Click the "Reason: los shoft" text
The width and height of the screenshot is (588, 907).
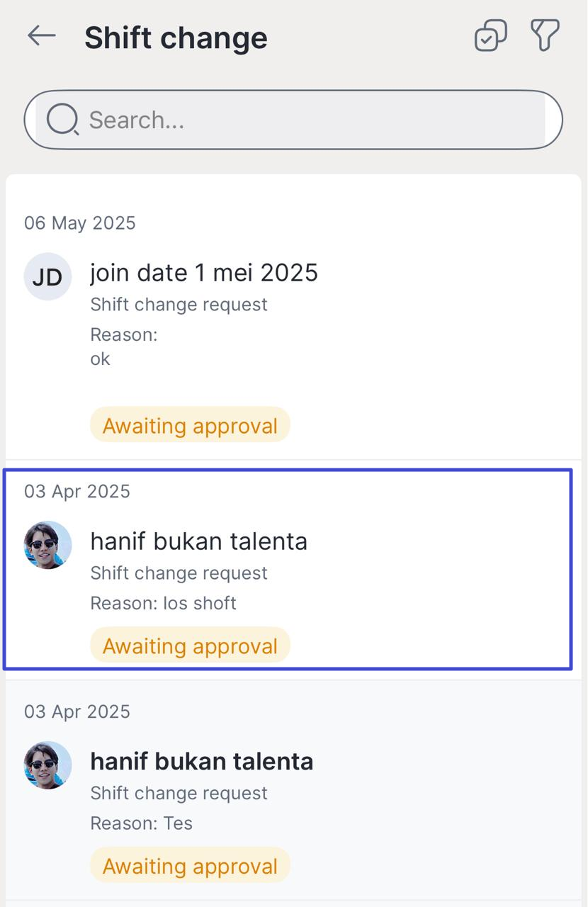pyautogui.click(x=163, y=603)
